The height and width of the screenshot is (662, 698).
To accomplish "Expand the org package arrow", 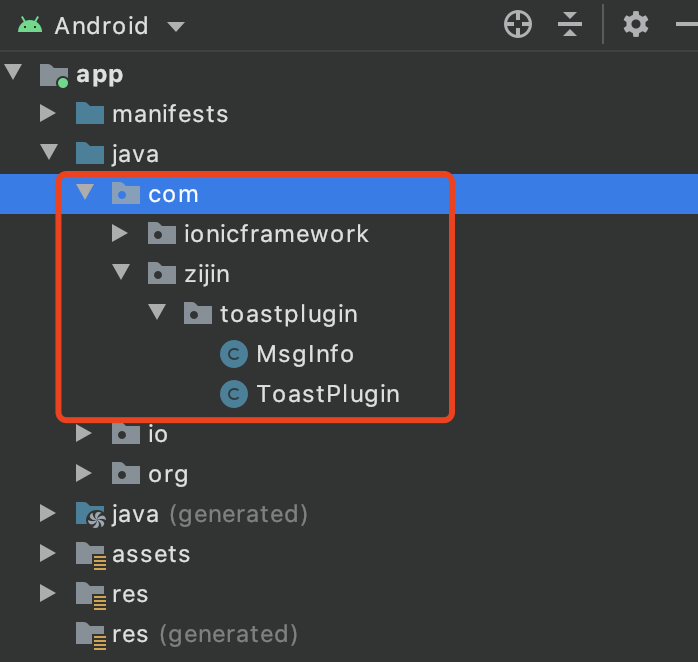I will click(84, 474).
